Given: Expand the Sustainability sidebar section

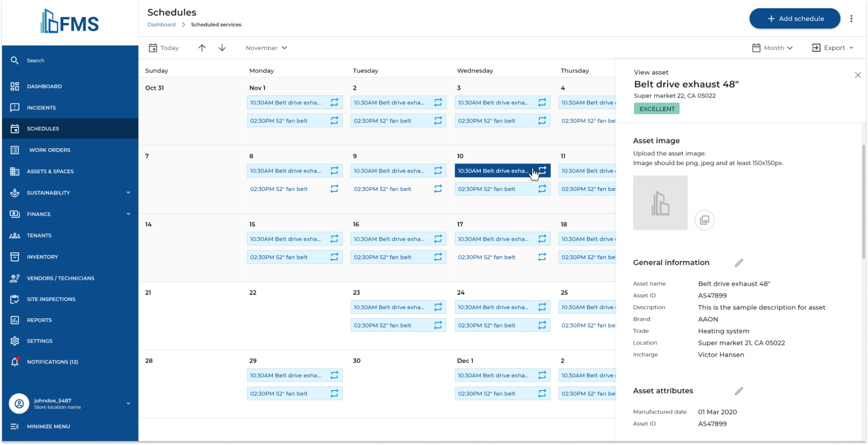Looking at the screenshot, I should pos(128,193).
